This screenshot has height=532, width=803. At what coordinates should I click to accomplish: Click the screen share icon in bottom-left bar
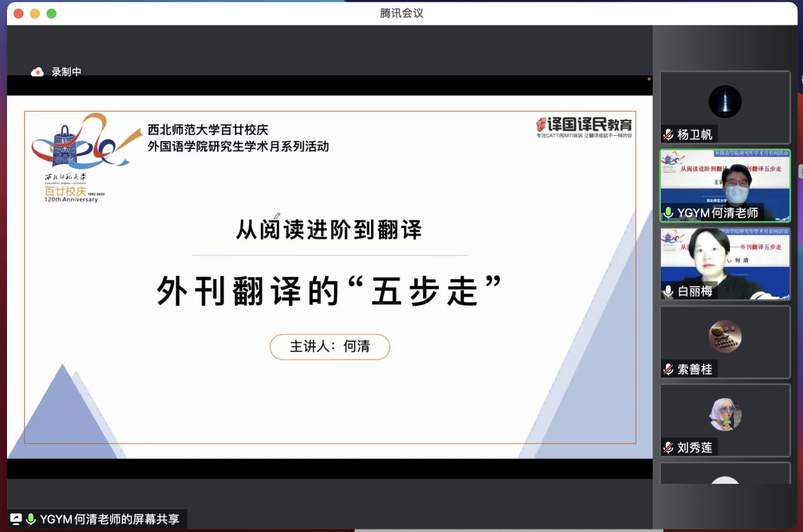[16, 519]
